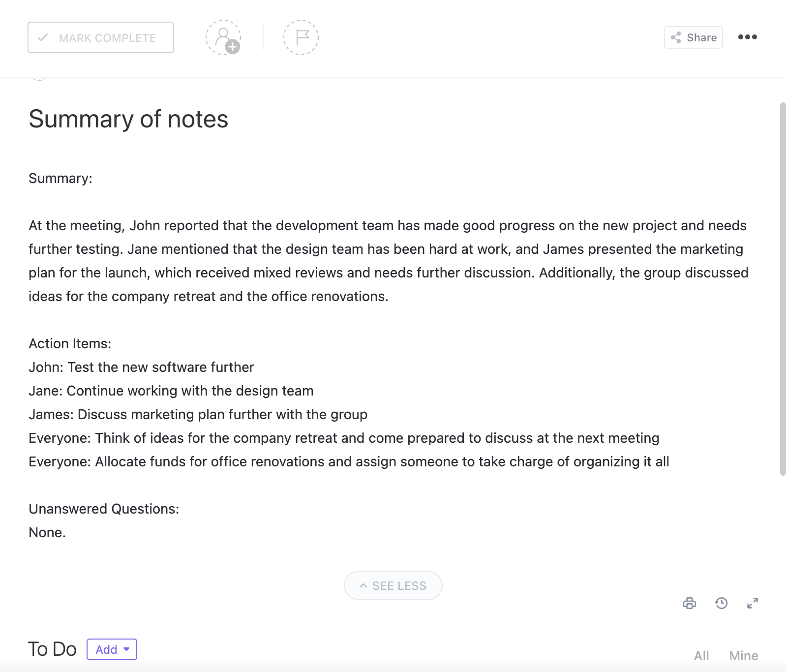This screenshot has width=786, height=672.
Task: Click the Summary of notes title
Action: pyautogui.click(x=128, y=119)
